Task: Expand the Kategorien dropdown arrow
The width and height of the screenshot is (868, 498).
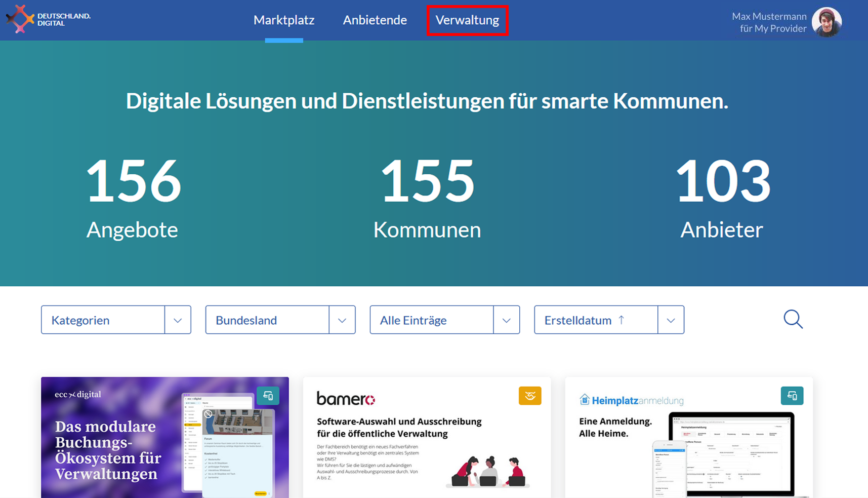Action: (x=178, y=320)
